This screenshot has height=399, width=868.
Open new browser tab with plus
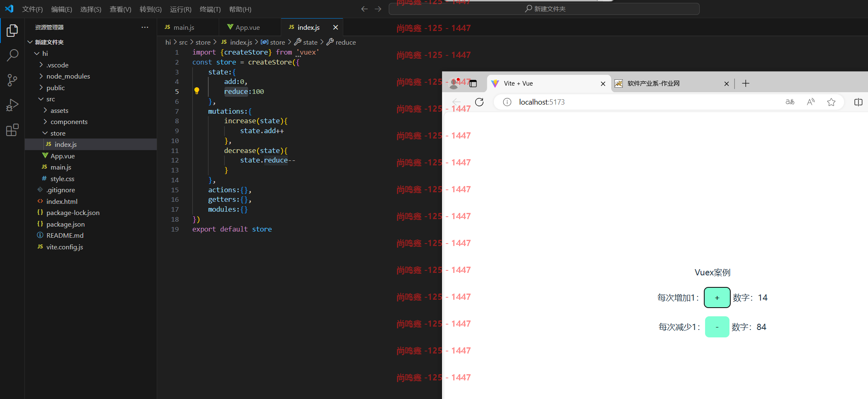point(746,84)
